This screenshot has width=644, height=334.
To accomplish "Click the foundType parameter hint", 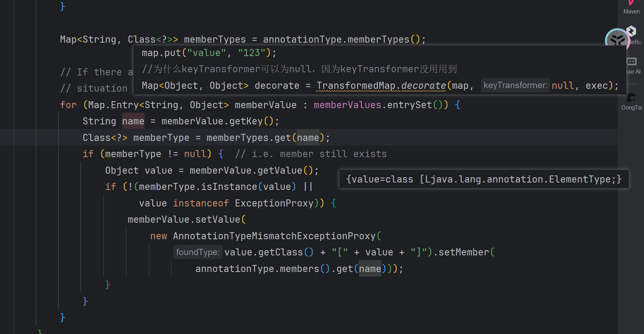I will 197,252.
